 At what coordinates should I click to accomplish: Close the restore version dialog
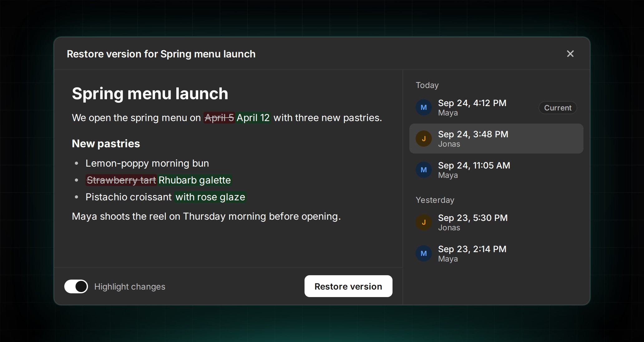[570, 54]
